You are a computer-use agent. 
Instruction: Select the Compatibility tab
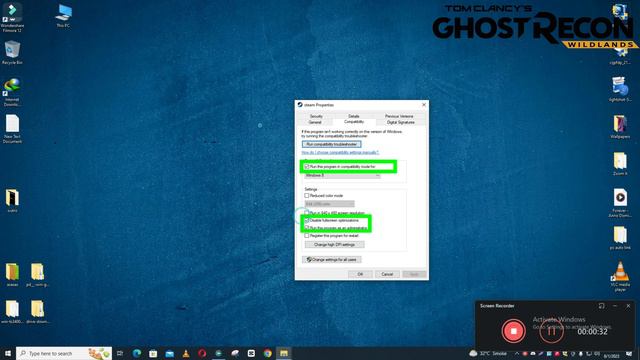354,122
